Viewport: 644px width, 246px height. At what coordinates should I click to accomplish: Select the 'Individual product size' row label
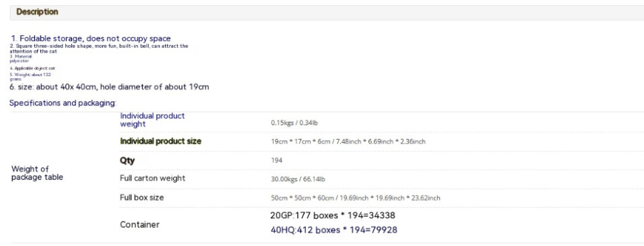(x=160, y=142)
